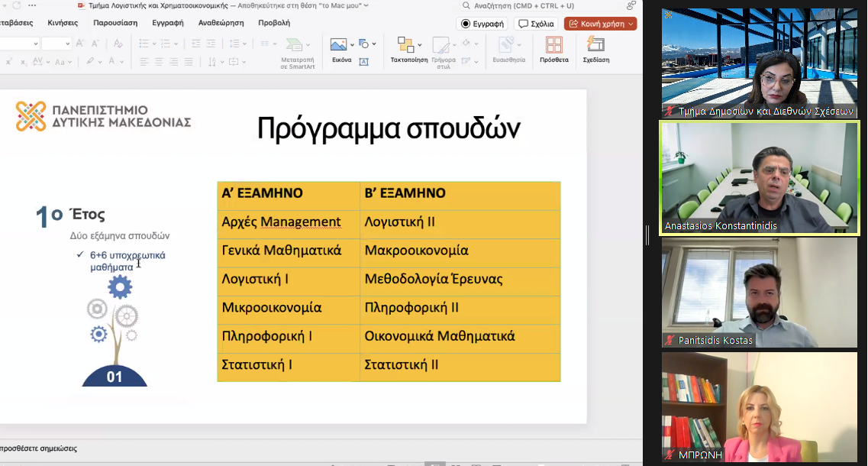The image size is (868, 466).
Task: Click muted microphone icon on Panitsidis Kostas tile
Action: pos(670,340)
